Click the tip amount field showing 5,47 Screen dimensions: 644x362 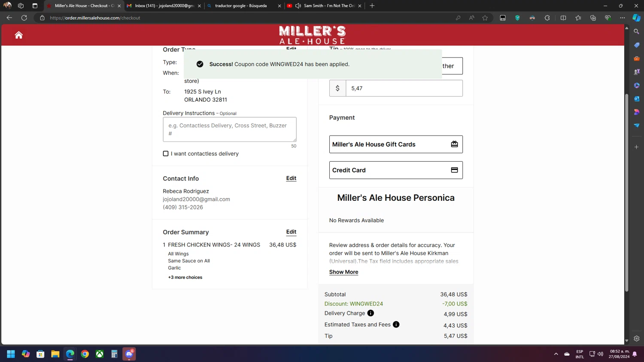click(404, 88)
